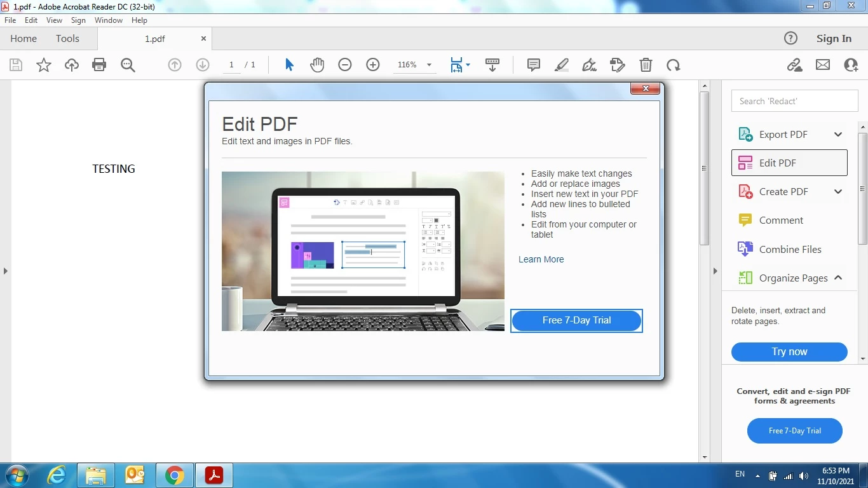This screenshot has width=868, height=488.
Task: Switch to the Tools tab
Action: click(x=67, y=38)
